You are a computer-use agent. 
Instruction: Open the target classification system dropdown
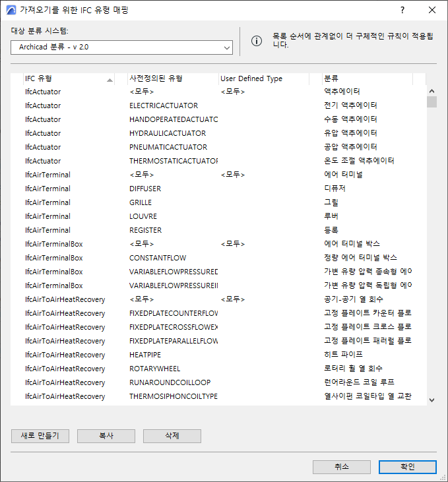(121, 47)
